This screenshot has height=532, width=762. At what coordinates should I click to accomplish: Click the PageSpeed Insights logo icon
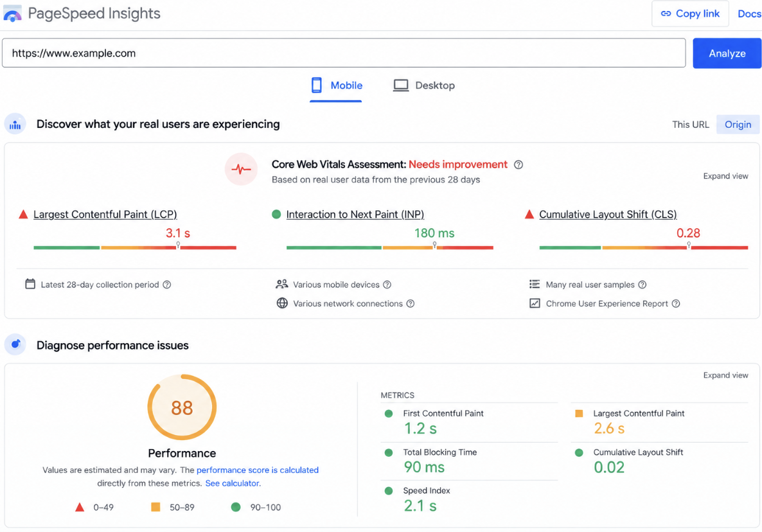pos(13,13)
